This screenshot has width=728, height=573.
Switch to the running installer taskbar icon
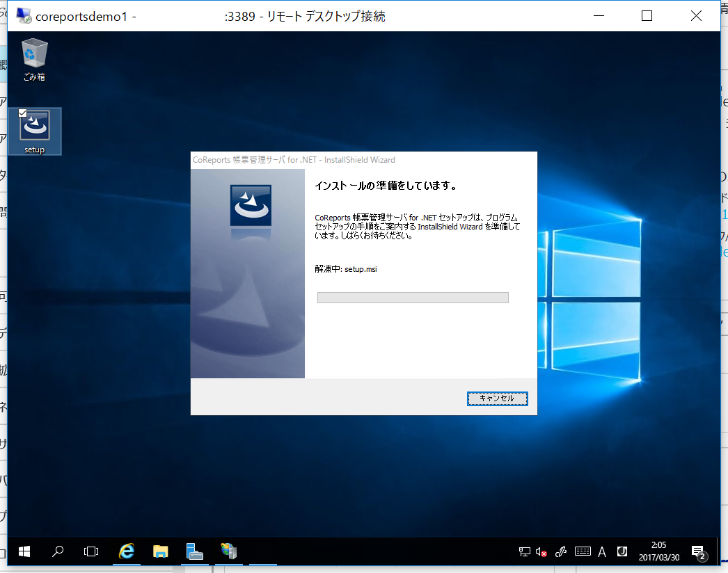[x=229, y=551]
